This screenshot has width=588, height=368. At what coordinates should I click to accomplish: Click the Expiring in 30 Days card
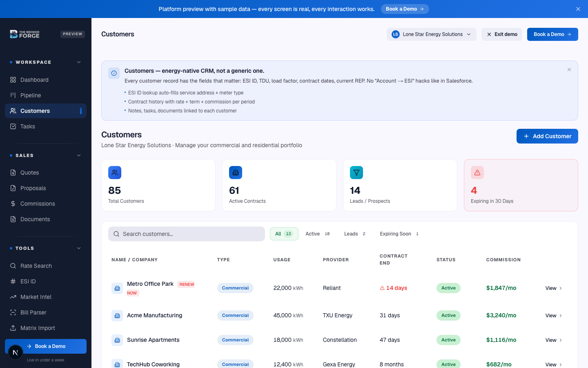tap(521, 185)
